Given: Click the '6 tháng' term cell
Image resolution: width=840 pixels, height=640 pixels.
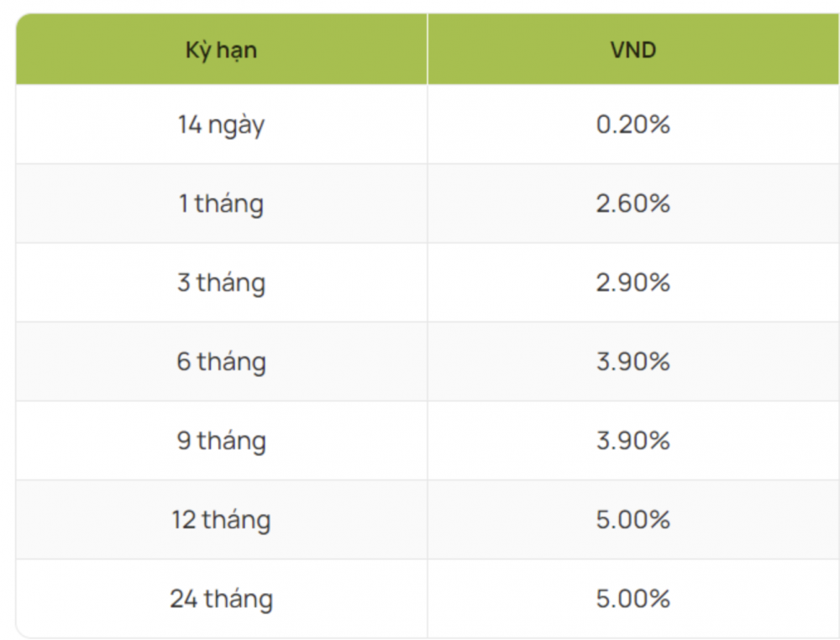Looking at the screenshot, I should pyautogui.click(x=221, y=362).
